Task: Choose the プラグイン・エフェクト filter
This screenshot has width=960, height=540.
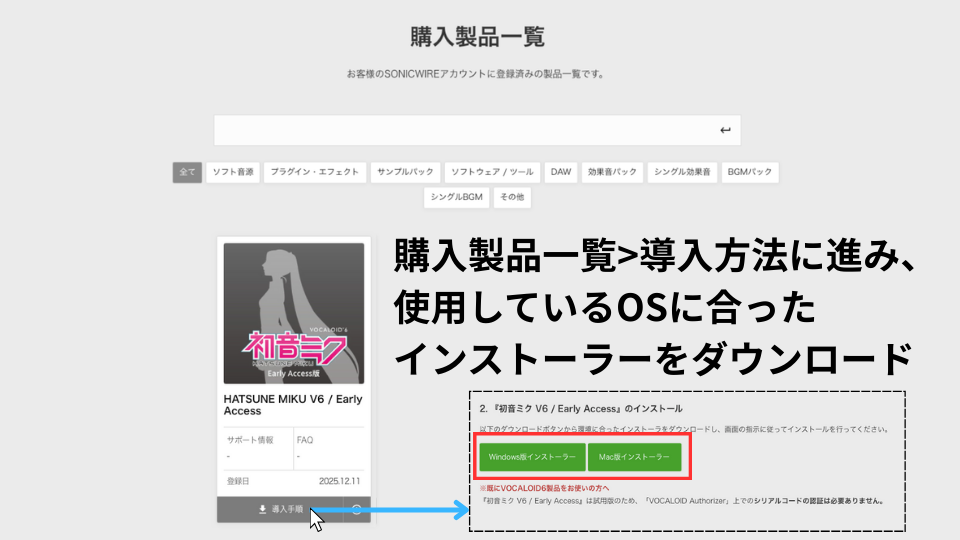Action: point(315,172)
